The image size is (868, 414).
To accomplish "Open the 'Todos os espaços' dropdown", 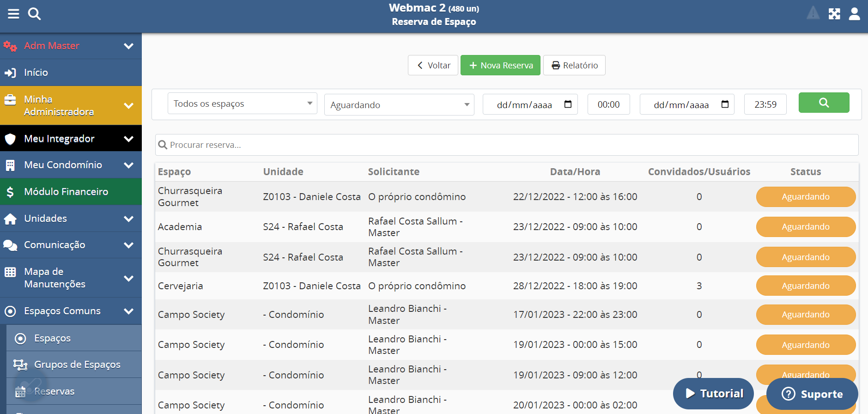I will [242, 103].
